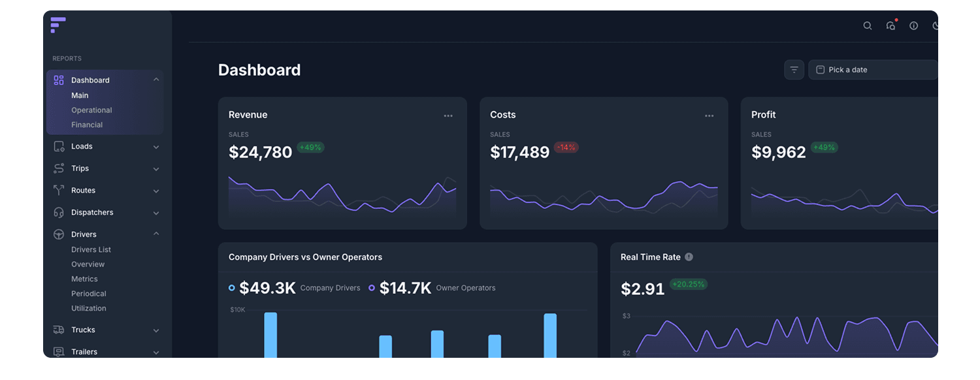Collapse the Dashboard menu chevron
This screenshot has height=380, width=980.
[156, 80]
